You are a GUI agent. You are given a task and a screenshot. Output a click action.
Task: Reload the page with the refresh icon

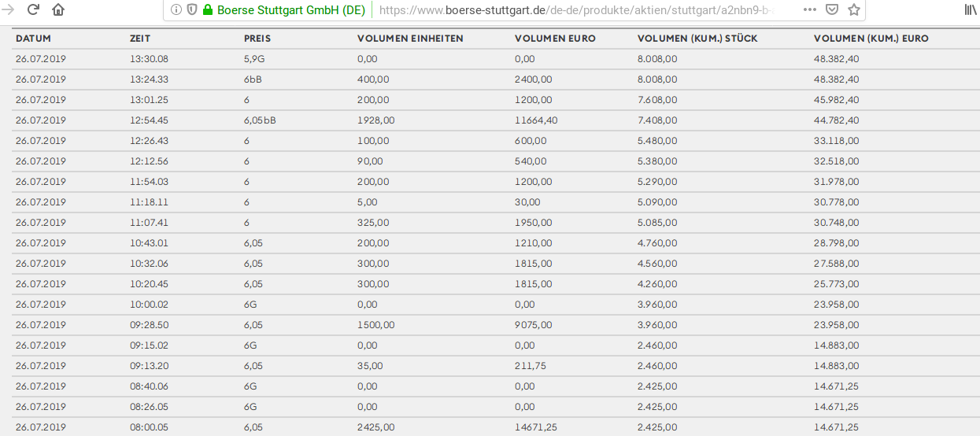tap(33, 10)
